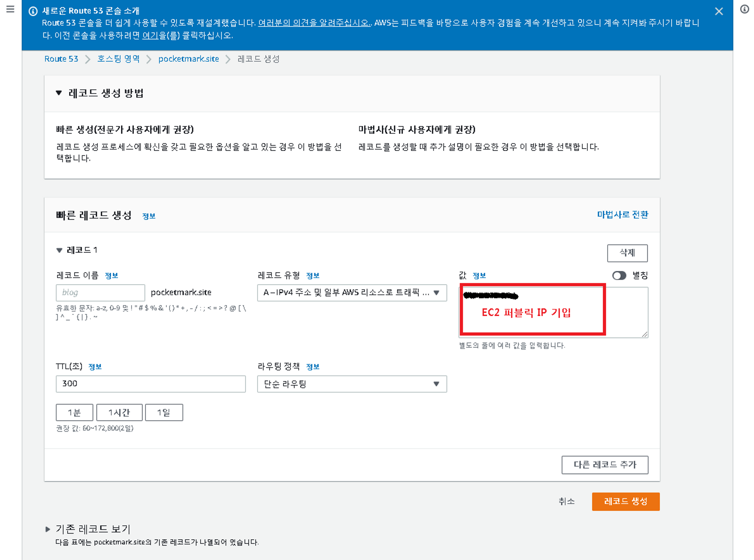Dismiss the Route 53 console banner
Viewport: 754px width, 560px height.
[x=719, y=11]
